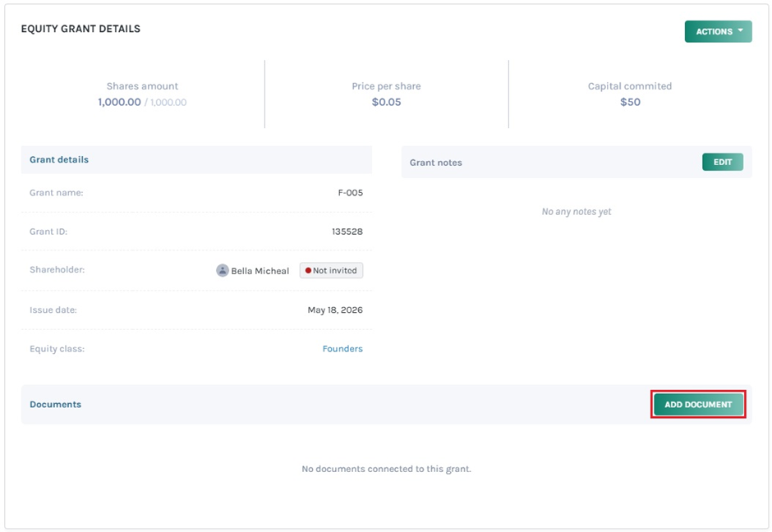Click the 'Equity class:' field label
Screen dimensions: 772x532
point(57,348)
